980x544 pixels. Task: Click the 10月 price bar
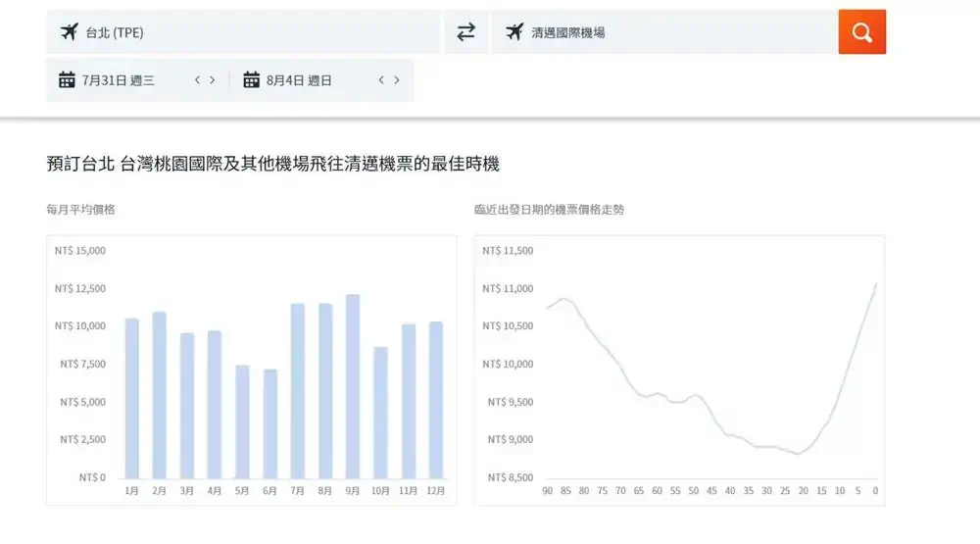(x=380, y=413)
